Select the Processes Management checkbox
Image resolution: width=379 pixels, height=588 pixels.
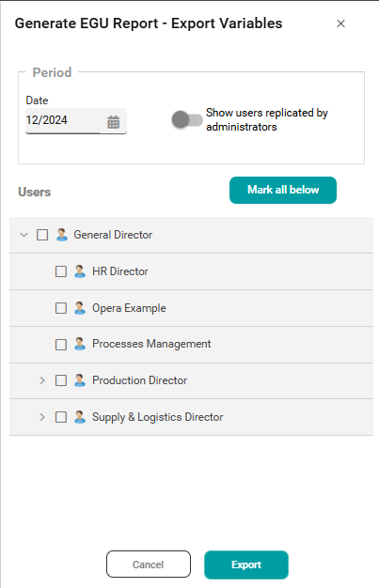[61, 344]
